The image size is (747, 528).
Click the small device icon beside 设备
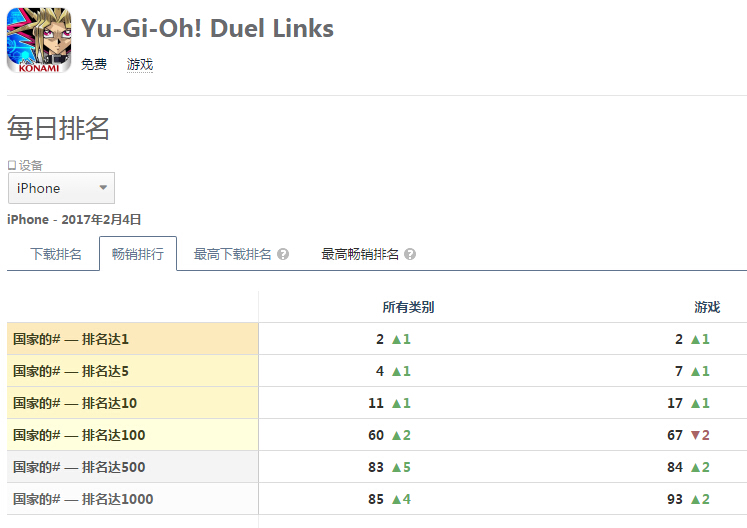pyautogui.click(x=12, y=165)
